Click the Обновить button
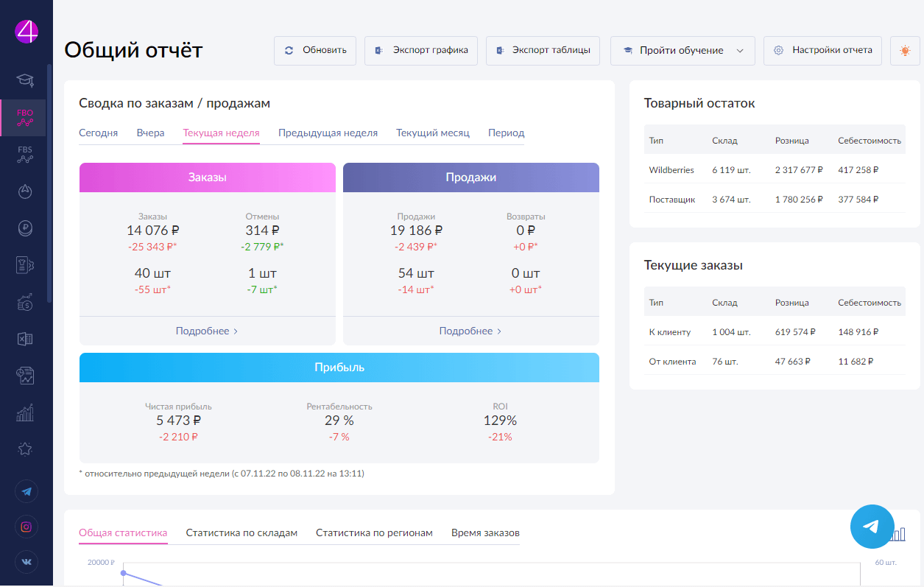The height and width of the screenshot is (587, 924). coord(315,51)
